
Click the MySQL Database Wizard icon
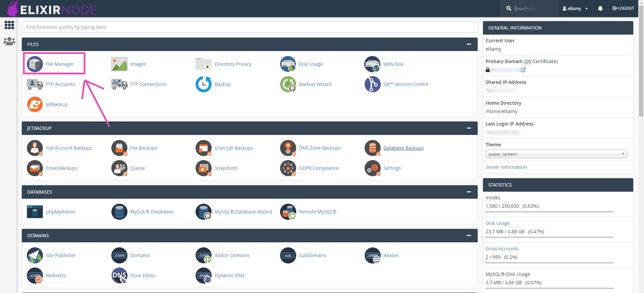204,212
